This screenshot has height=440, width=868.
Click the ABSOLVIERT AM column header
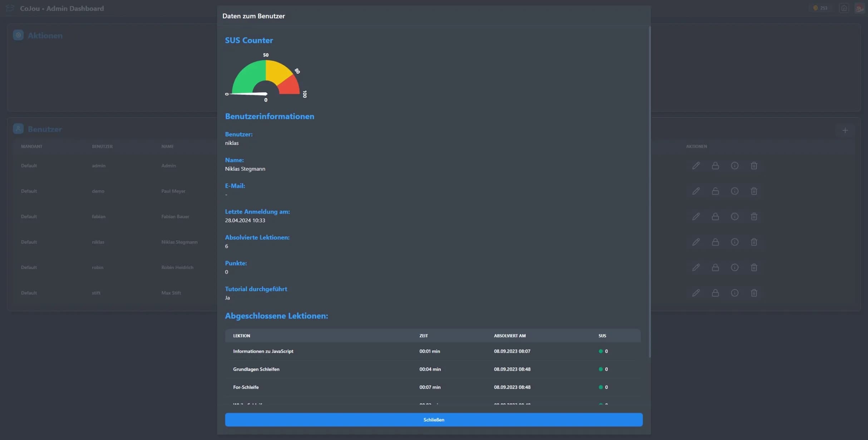pos(509,336)
